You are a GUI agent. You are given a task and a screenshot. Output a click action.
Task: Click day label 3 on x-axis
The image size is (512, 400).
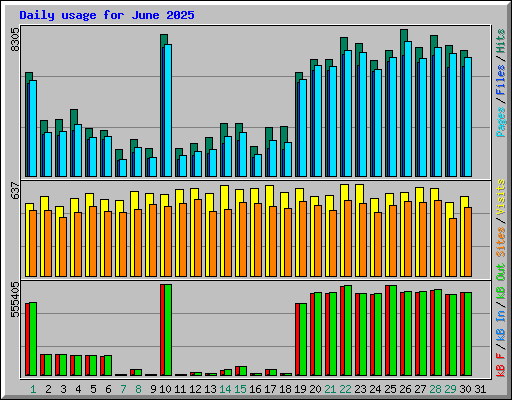[x=63, y=389]
